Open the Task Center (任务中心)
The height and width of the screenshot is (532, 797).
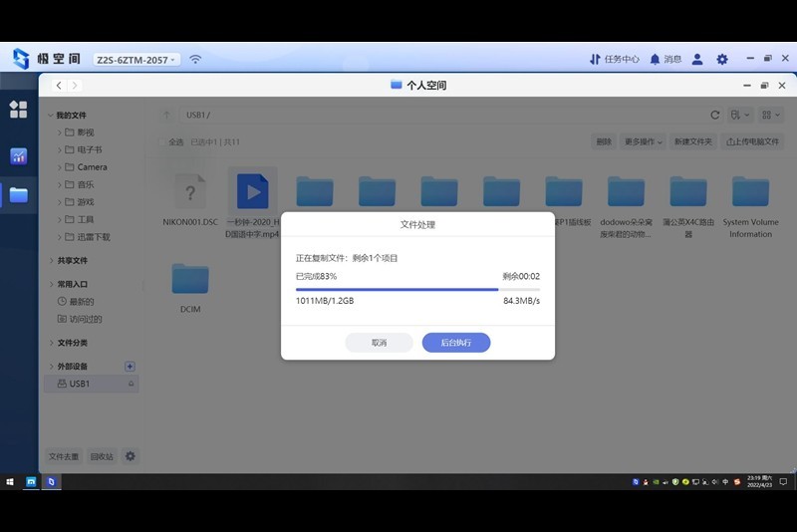coord(614,60)
